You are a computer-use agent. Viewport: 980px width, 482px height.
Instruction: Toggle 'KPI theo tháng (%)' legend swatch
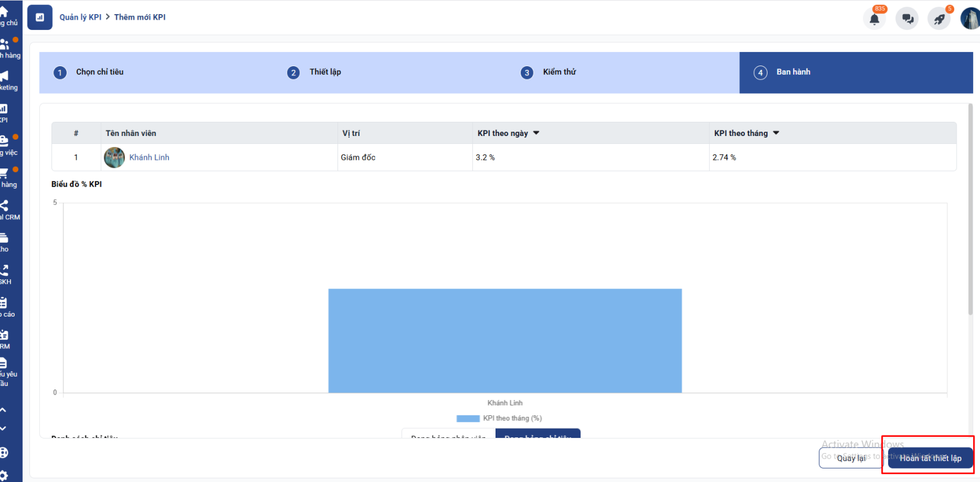click(468, 418)
